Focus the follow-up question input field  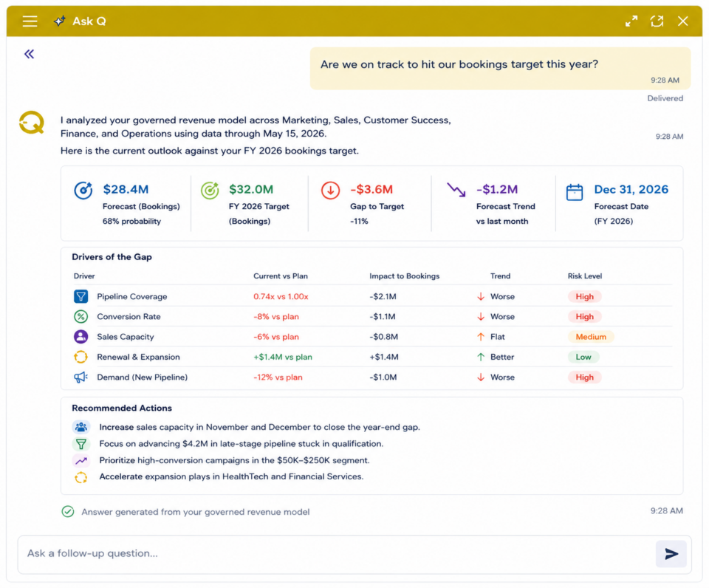click(337, 553)
